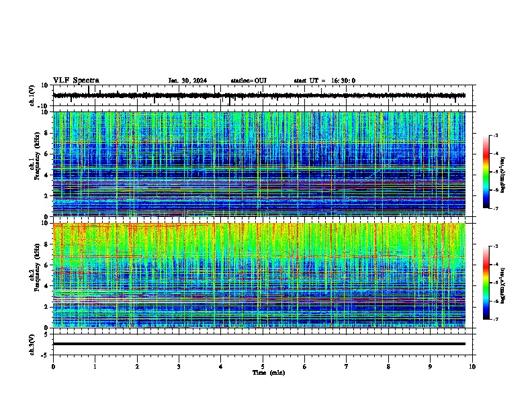Screen dimensions: 532x411
Task: Select the date text "Jan. 30, 2024"
Action: (x=187, y=81)
